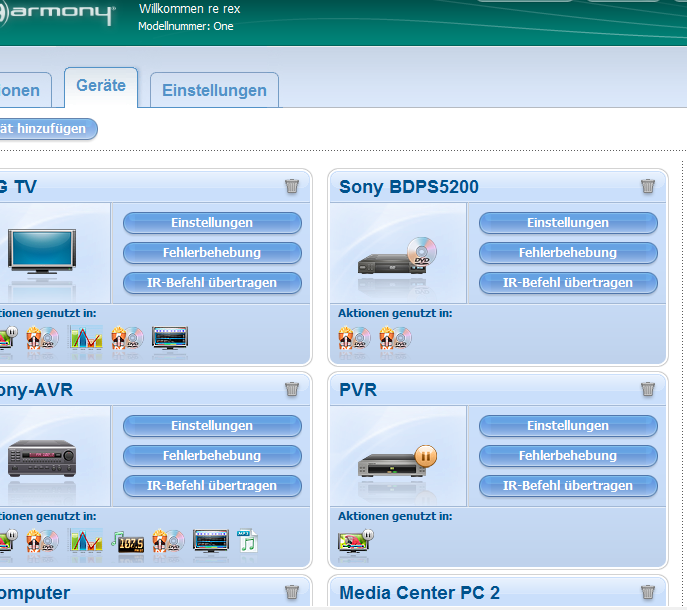Viewport: 687px width, 611px height.
Task: Click the first DVD activity icon in TV card
Action: pos(42,338)
